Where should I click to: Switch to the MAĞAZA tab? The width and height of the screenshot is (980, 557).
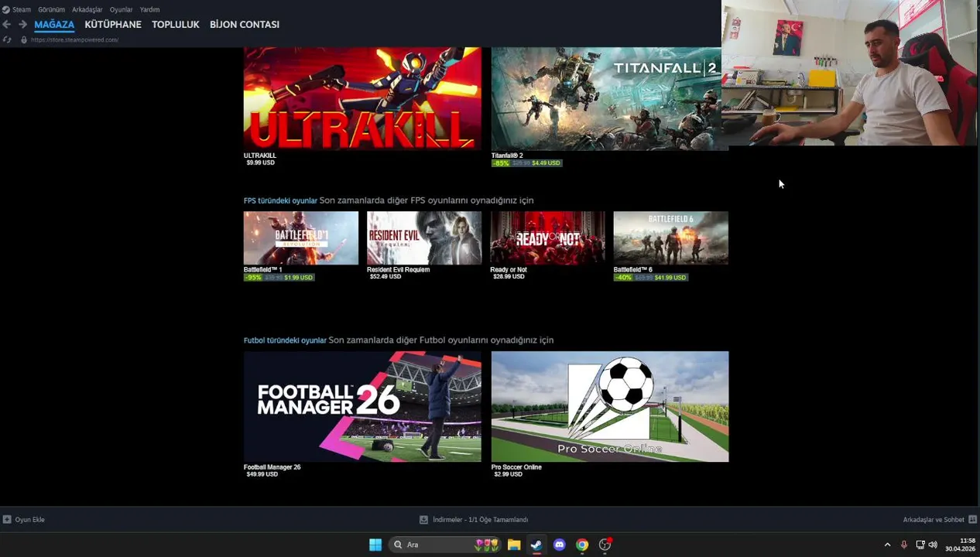click(54, 25)
